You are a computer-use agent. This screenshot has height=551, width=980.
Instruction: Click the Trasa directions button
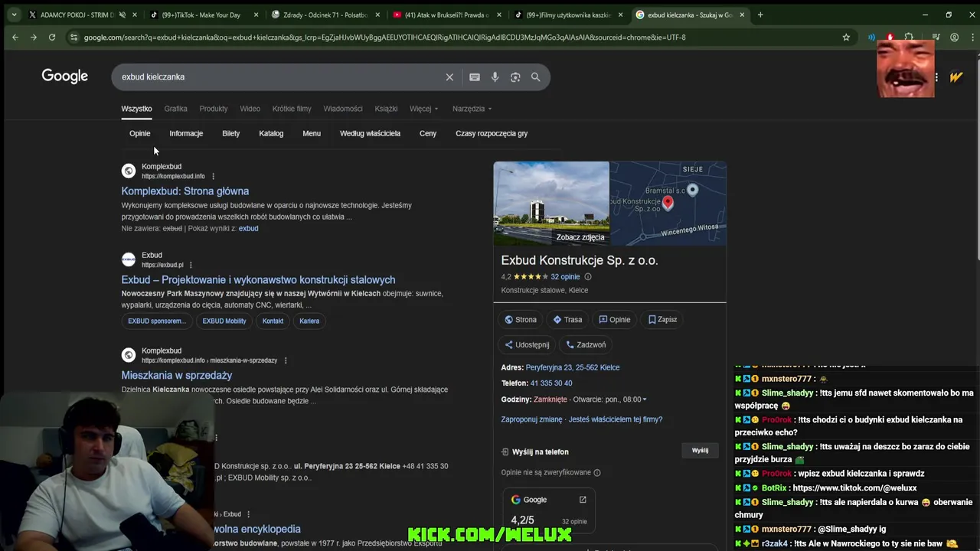(x=567, y=320)
